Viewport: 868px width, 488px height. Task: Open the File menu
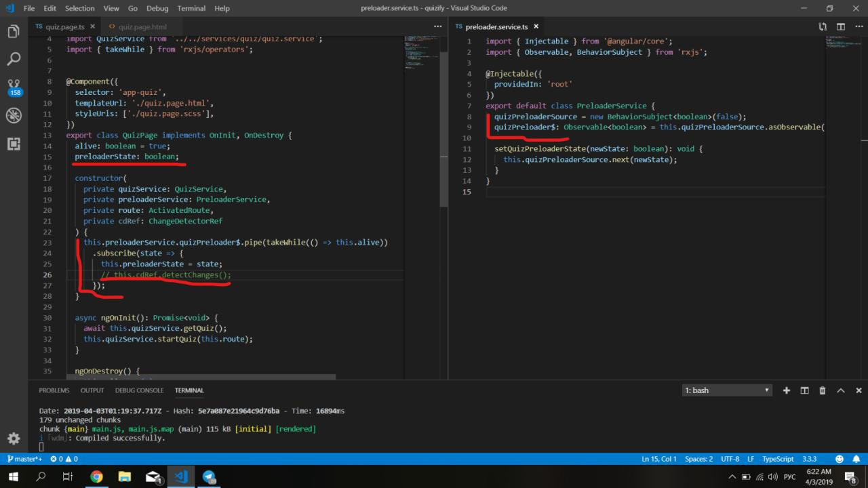click(30, 8)
